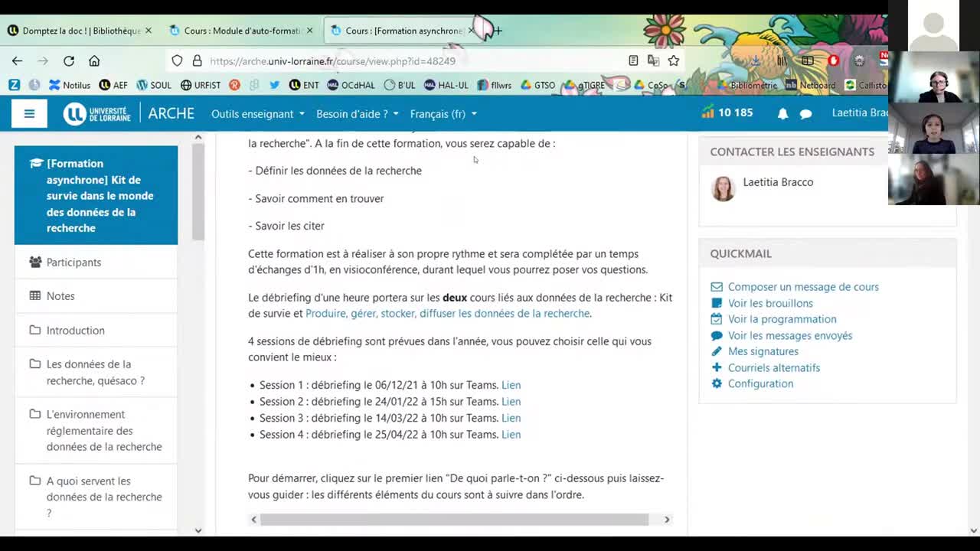Viewport: 980px width, 551px height.
Task: Follow Produire, gérer, stocker, diffuser link
Action: pos(447,314)
